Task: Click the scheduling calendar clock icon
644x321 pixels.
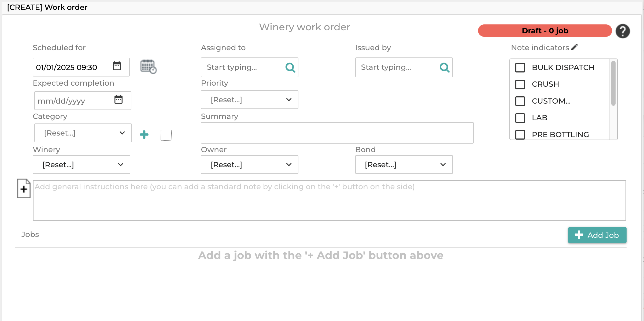Action: [x=148, y=67]
